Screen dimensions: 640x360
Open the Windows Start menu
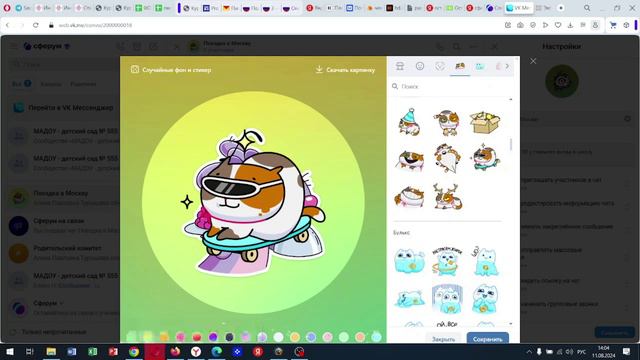pyautogui.click(x=9, y=351)
